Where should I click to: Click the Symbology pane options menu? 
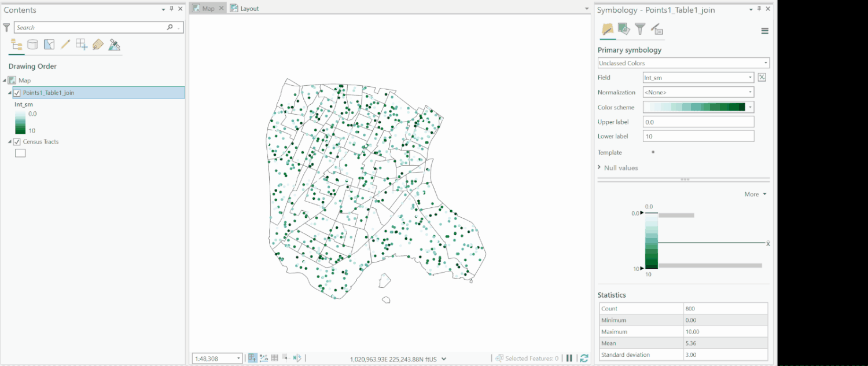point(765,30)
